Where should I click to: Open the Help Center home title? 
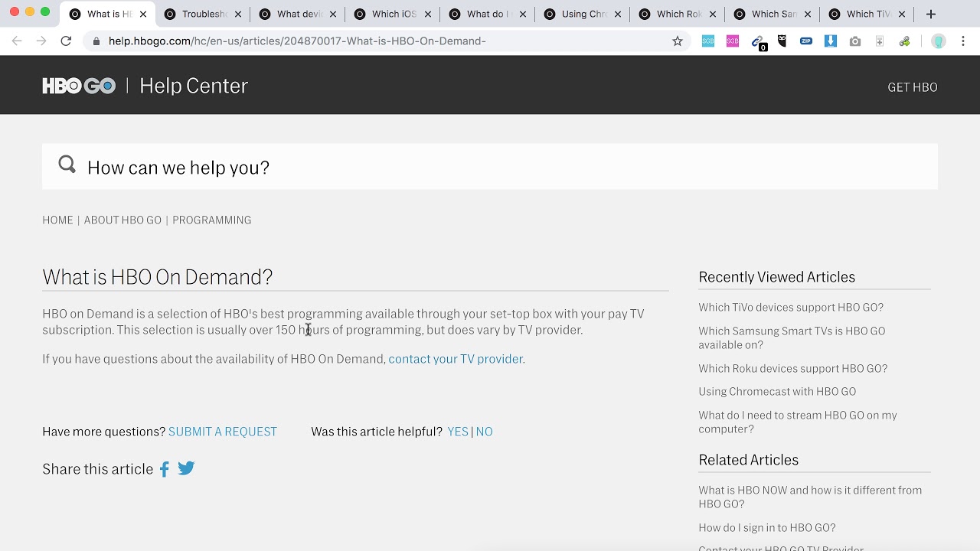[x=194, y=86]
